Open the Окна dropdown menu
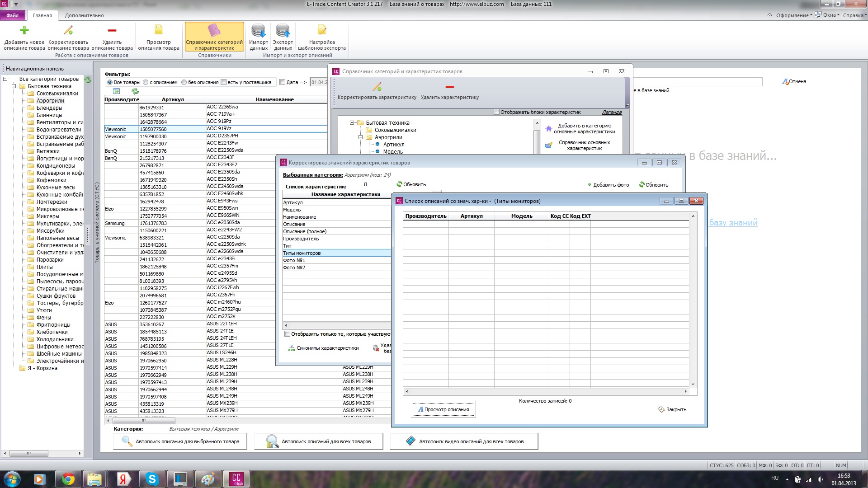Screen dimensions: 868x488 [x=827, y=15]
